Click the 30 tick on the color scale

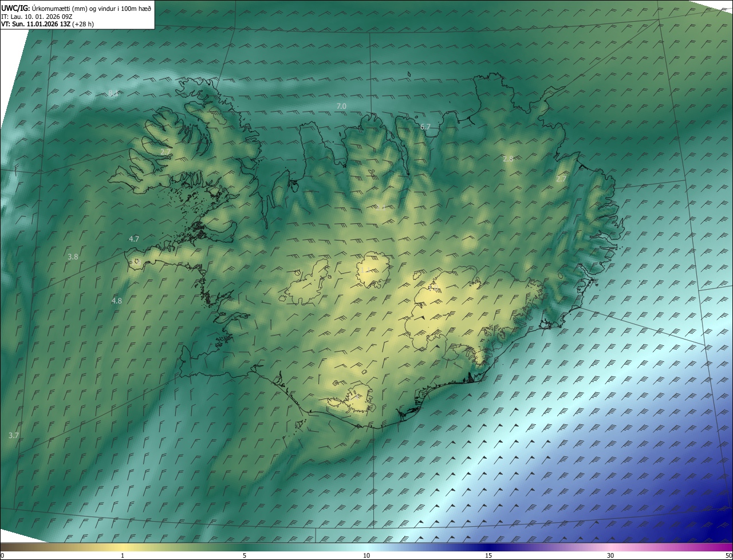[x=610, y=556]
